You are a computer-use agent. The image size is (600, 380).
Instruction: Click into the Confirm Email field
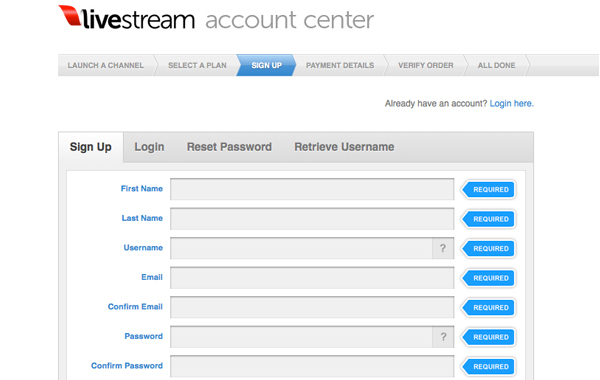tap(312, 307)
